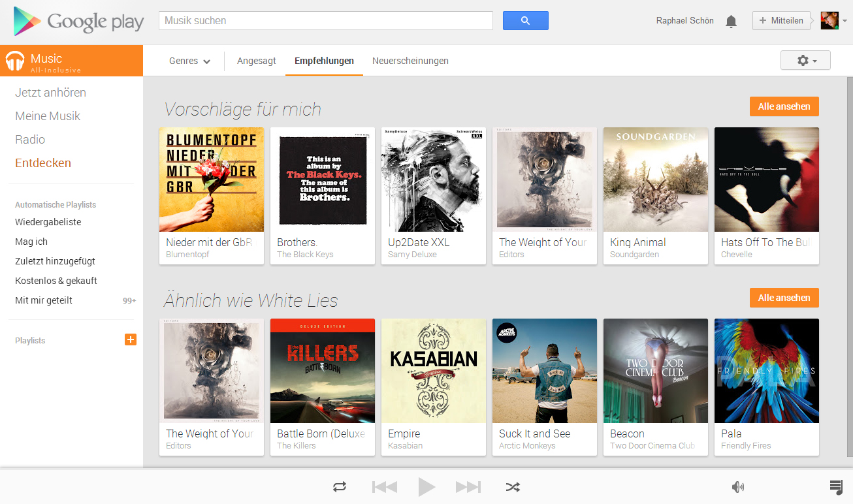Open the settings gear menu
This screenshot has height=504, width=853.
(x=805, y=60)
